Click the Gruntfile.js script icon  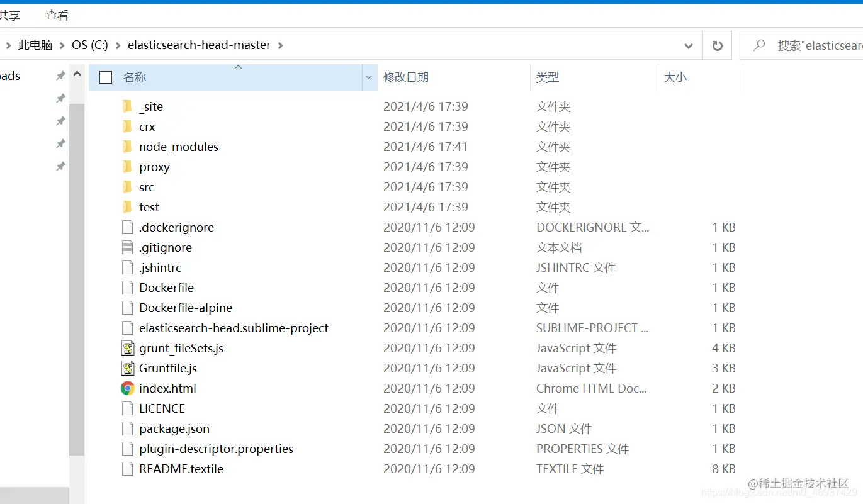click(128, 368)
